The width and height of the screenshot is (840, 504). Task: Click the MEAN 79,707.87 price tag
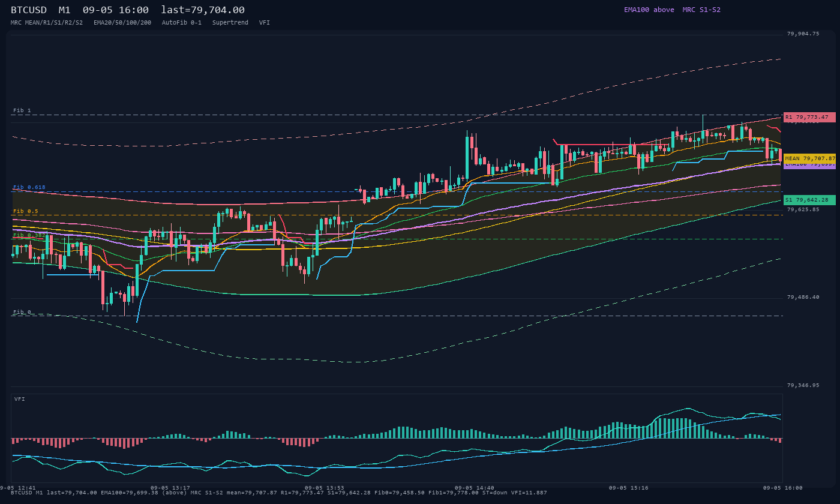click(809, 158)
